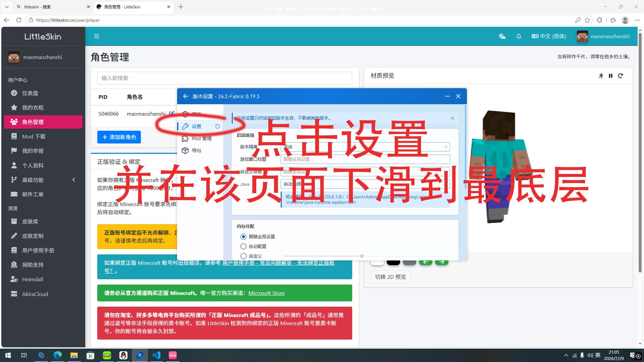This screenshot has width=644, height=362.
Task: Go back using the 版本设置 dialog arrow
Action: pyautogui.click(x=185, y=96)
